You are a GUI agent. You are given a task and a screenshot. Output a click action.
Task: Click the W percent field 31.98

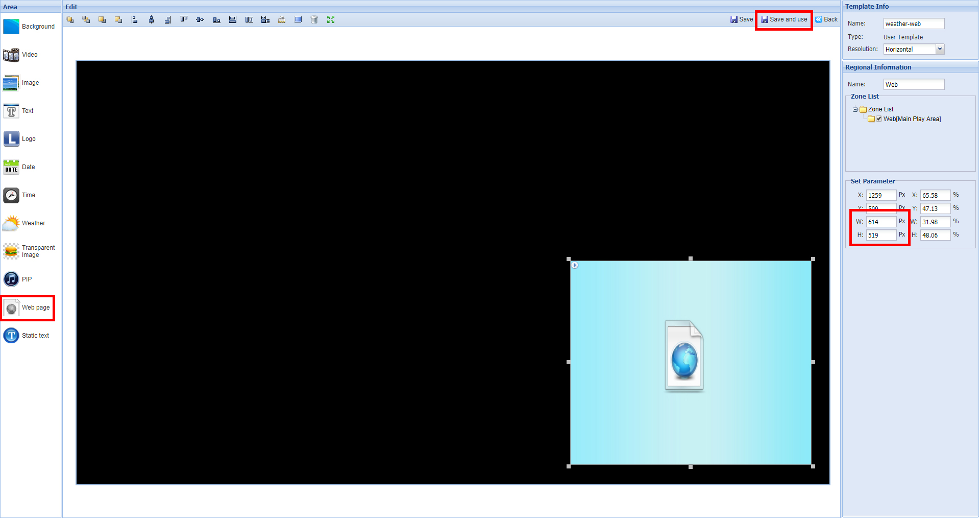tap(935, 222)
